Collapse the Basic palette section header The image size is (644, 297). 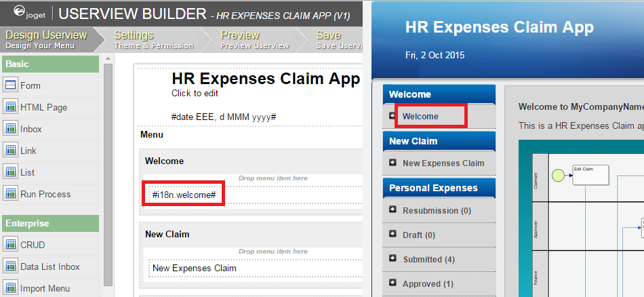pos(51,64)
